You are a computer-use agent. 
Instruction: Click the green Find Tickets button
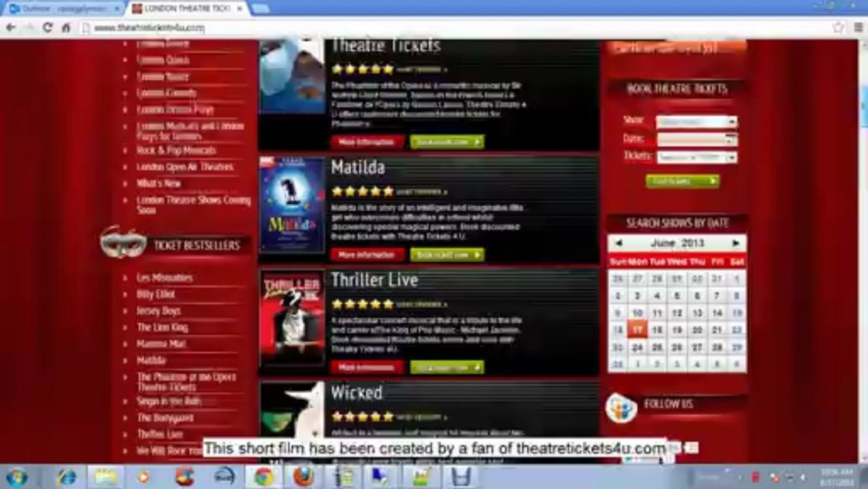(x=682, y=181)
